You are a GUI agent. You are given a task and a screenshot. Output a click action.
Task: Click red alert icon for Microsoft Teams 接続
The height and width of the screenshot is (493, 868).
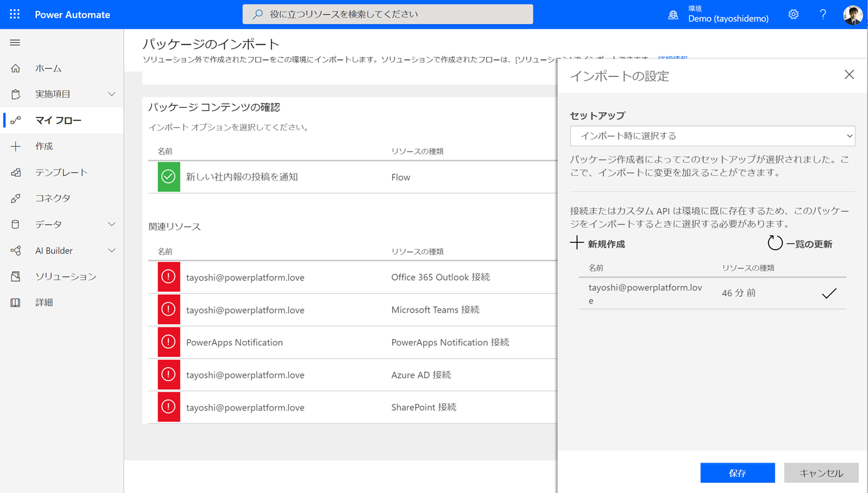(x=169, y=309)
